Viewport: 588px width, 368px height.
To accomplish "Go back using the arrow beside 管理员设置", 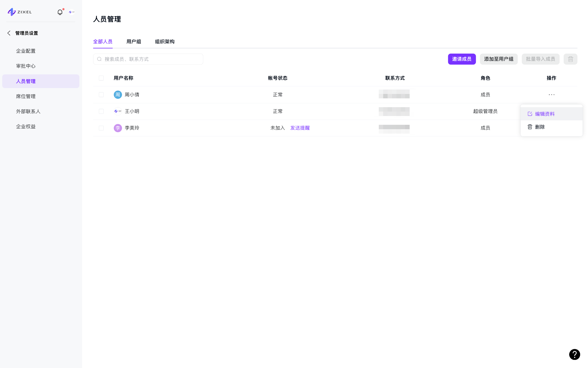I will pos(9,33).
